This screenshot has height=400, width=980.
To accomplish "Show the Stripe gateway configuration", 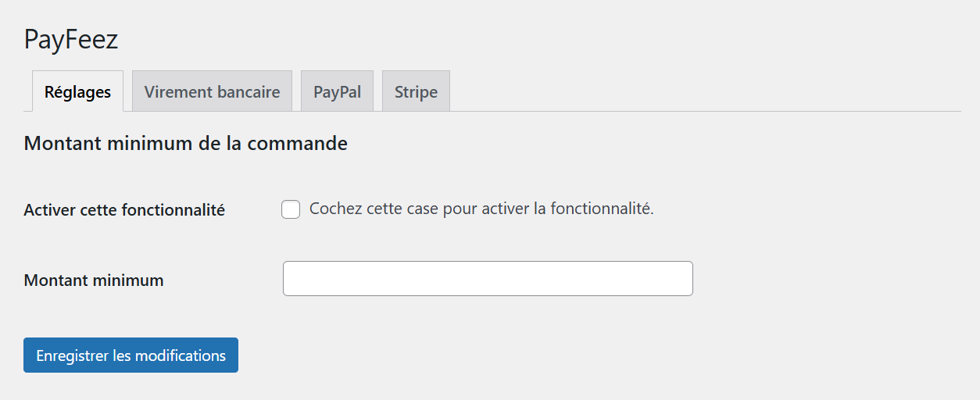I will 416,91.
